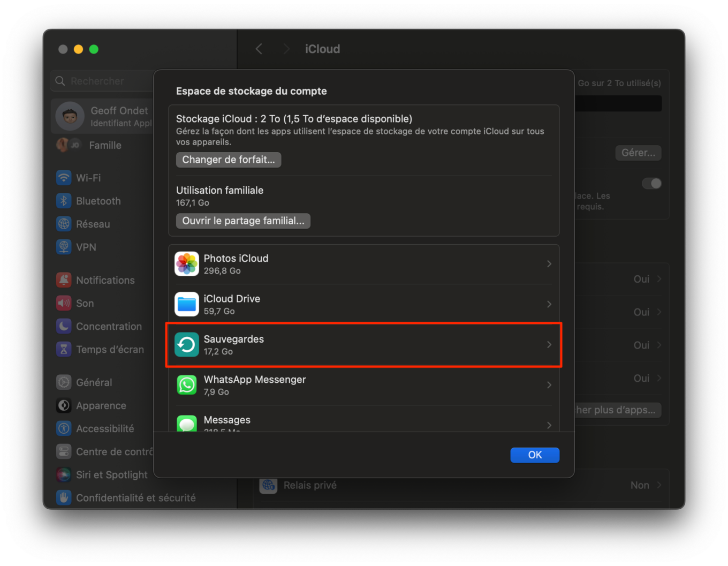Click the 7,9 Go WhatsApp size
Screen dimensions: 728x566
pyautogui.click(x=216, y=392)
